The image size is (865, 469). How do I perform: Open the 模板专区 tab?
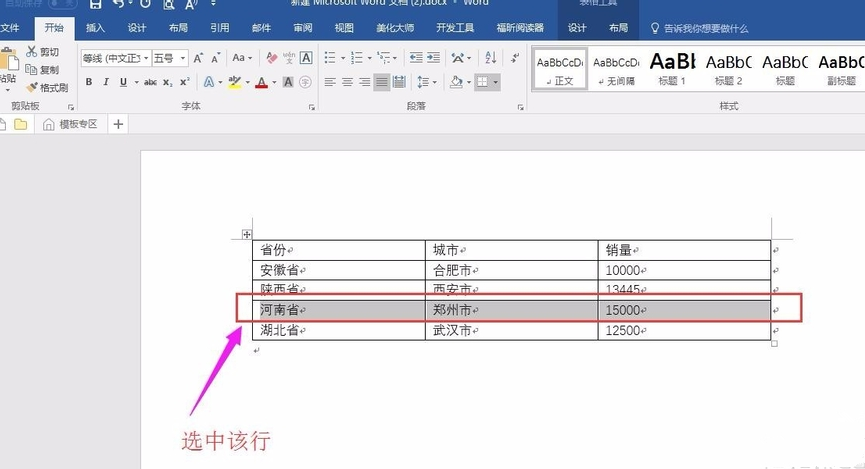pyautogui.click(x=71, y=124)
